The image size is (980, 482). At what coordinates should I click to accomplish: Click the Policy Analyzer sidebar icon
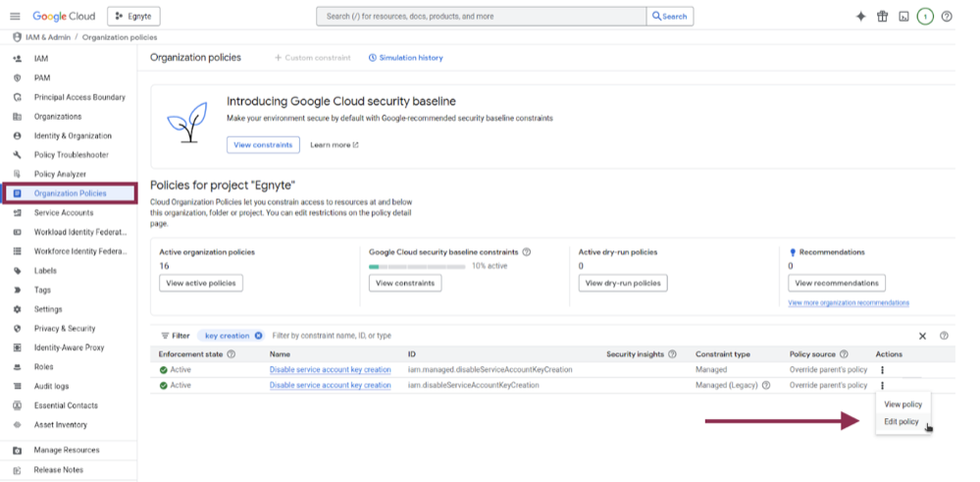(x=18, y=174)
